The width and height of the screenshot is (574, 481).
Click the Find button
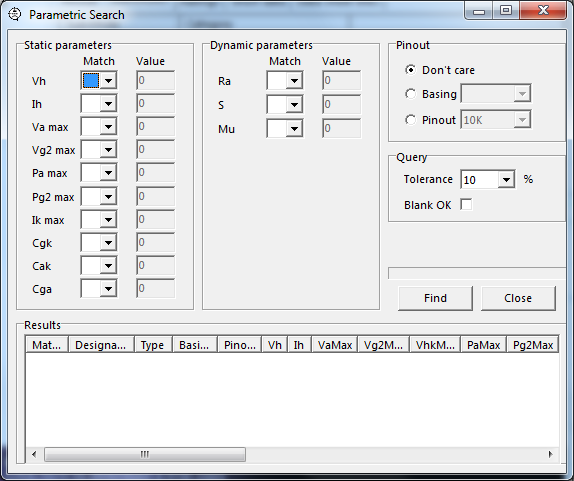point(435,298)
